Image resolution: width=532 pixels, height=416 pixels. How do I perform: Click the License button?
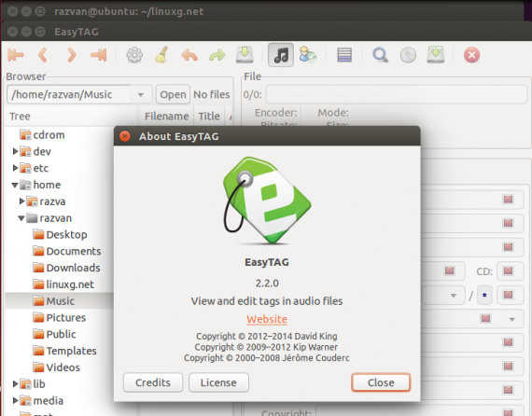click(218, 382)
